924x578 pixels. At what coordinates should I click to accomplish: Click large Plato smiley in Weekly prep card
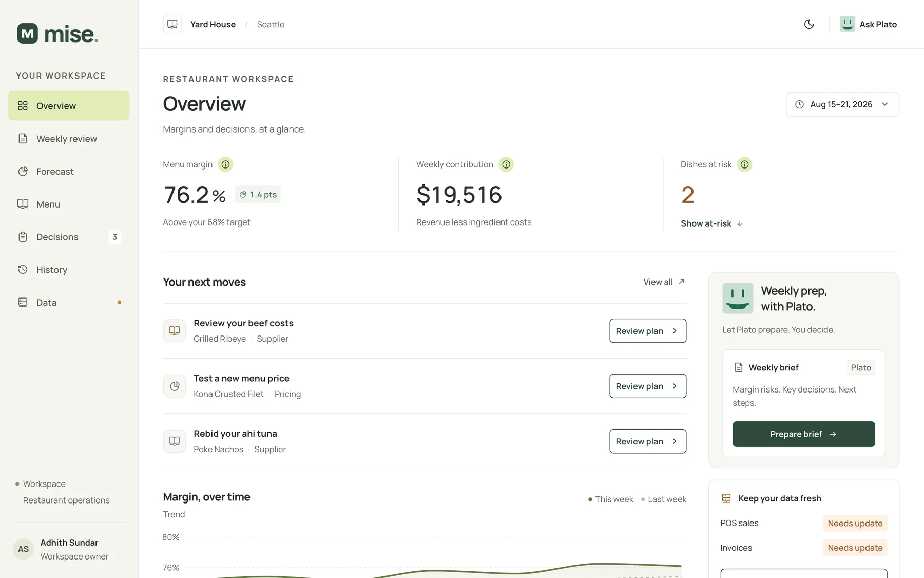pyautogui.click(x=738, y=298)
